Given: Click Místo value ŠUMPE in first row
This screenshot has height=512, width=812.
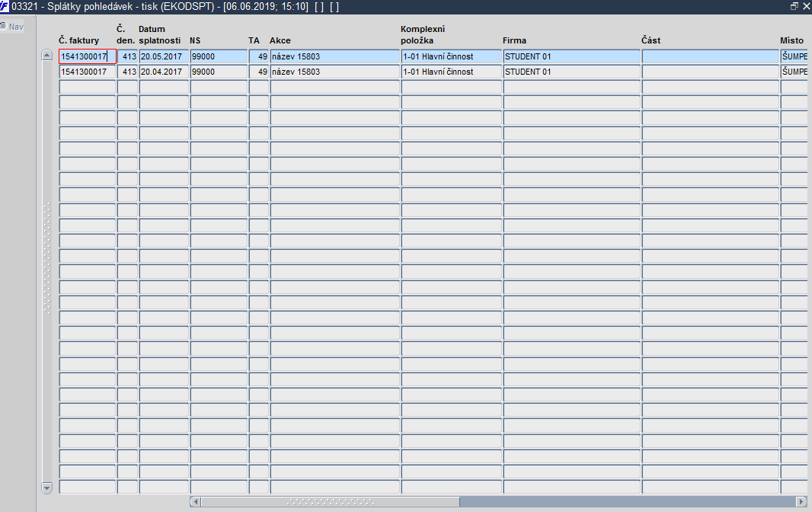Looking at the screenshot, I should (x=794, y=56).
